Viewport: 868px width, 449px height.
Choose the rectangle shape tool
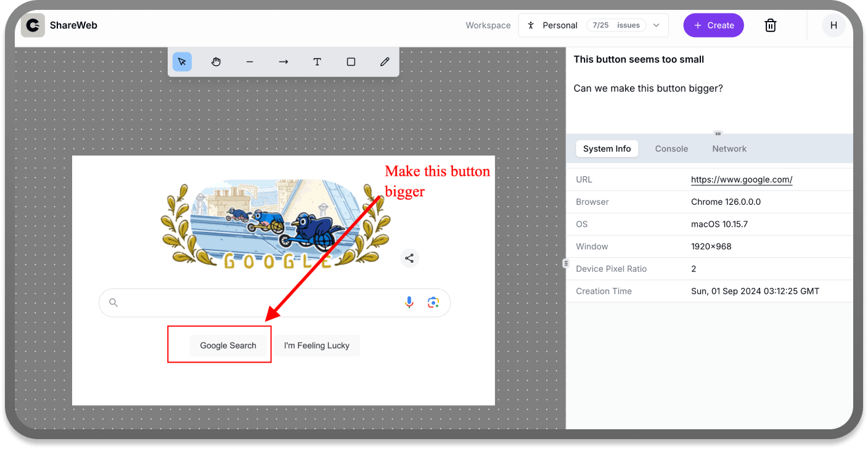pos(351,62)
